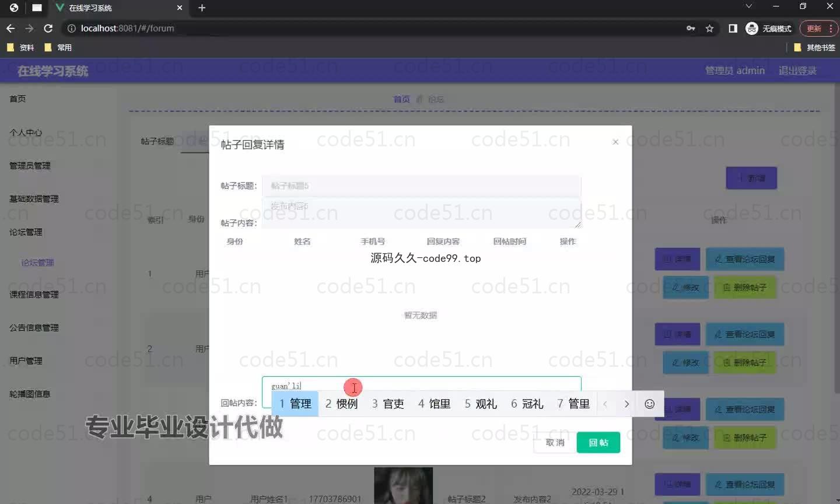Choose IME candidate 3 官吏
840x504 pixels.
click(x=388, y=404)
